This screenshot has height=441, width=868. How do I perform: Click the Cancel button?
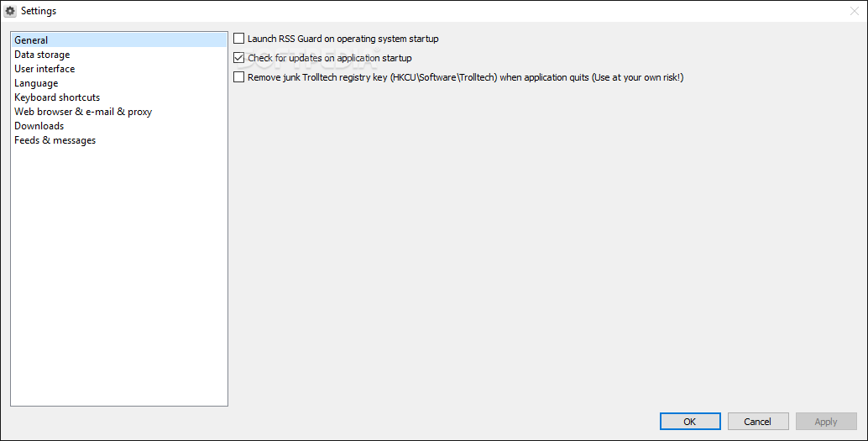[x=758, y=422]
